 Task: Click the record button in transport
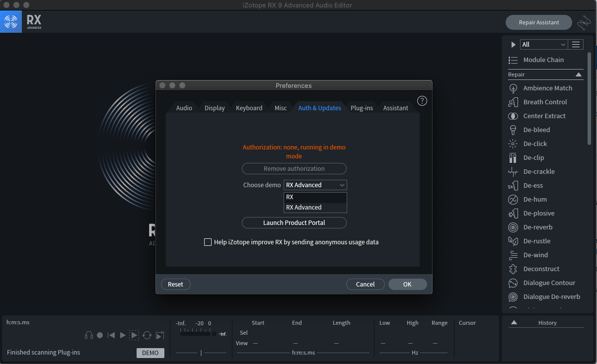click(x=100, y=335)
